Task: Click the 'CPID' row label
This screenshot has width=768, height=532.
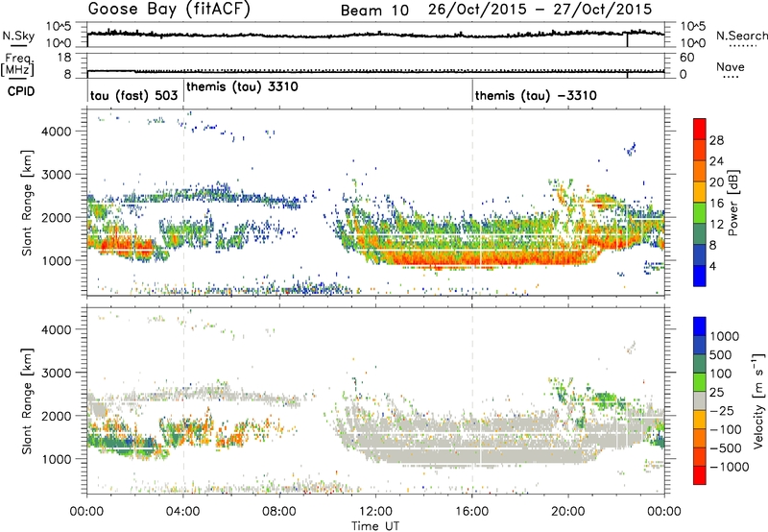Action: [21, 91]
